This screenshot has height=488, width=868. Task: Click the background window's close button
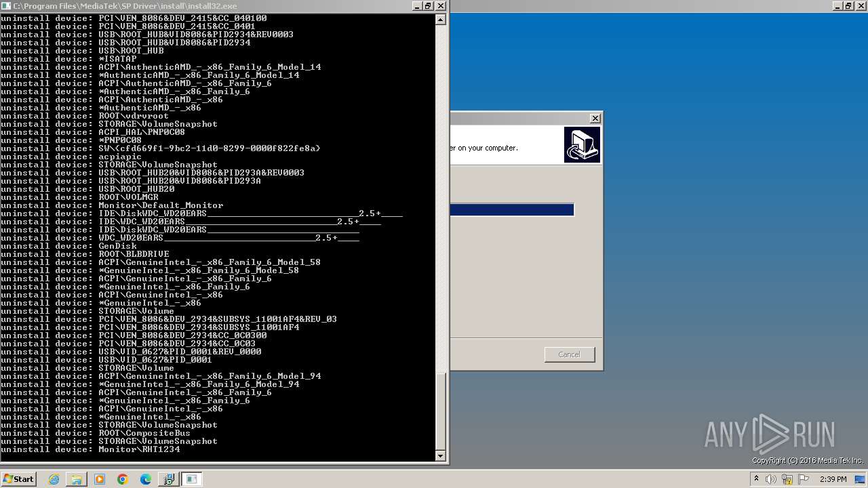[861, 5]
